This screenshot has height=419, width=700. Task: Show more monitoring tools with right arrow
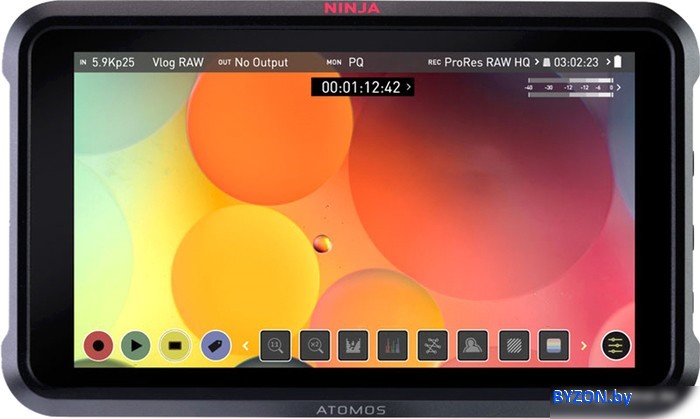point(583,346)
